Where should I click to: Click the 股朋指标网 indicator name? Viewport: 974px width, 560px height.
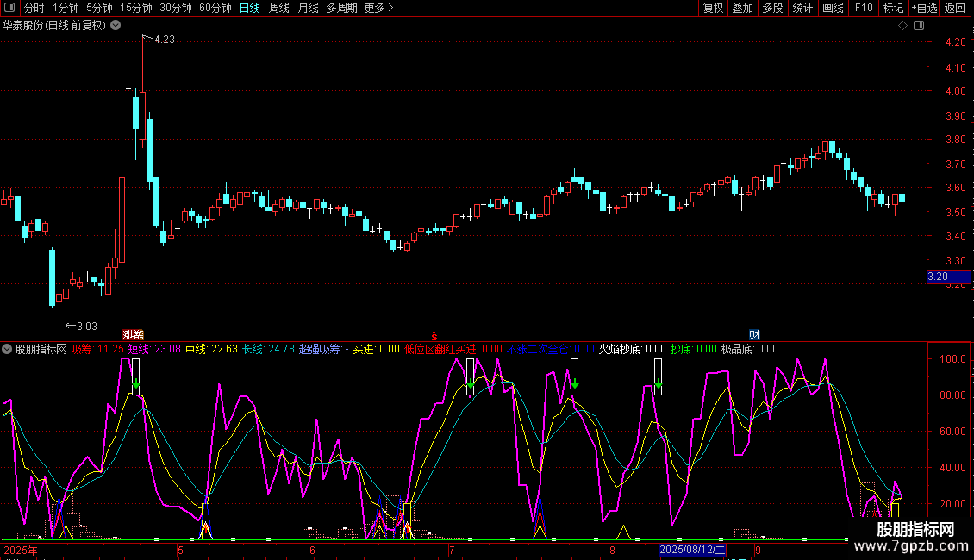point(41,349)
